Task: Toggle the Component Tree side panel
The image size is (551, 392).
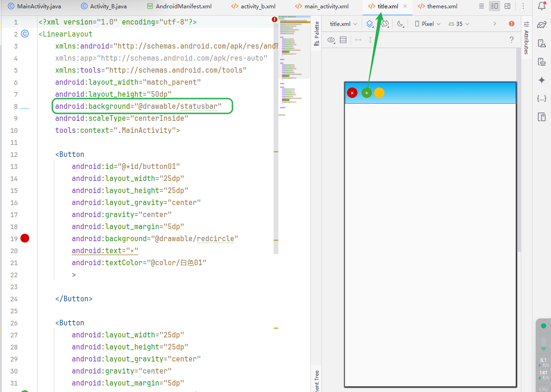Action: 317,380
